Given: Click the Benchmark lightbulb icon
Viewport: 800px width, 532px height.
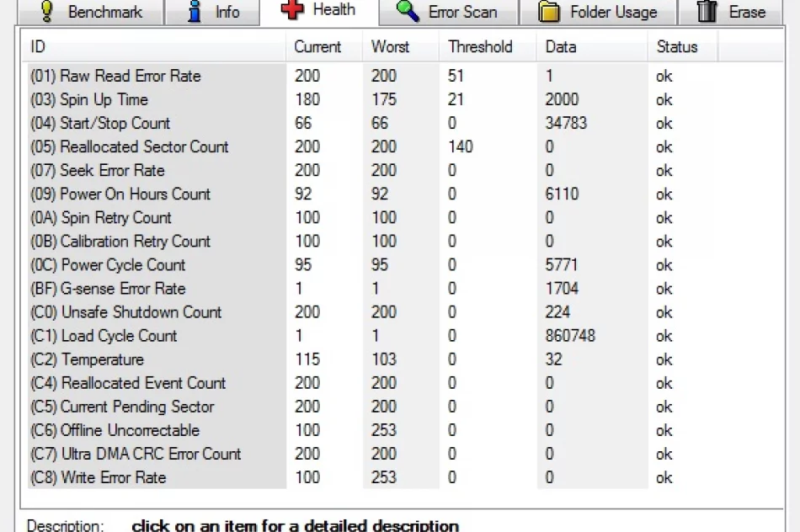Looking at the screenshot, I should [46, 11].
